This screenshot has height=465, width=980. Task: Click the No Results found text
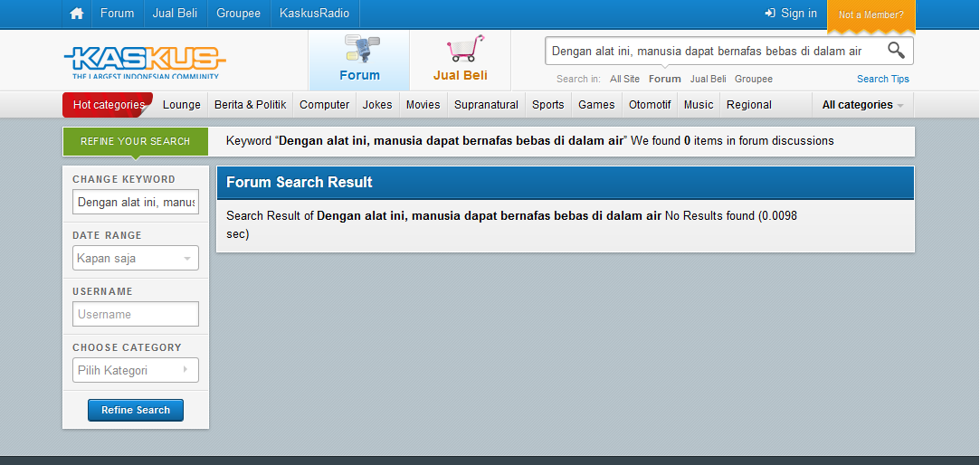point(710,216)
